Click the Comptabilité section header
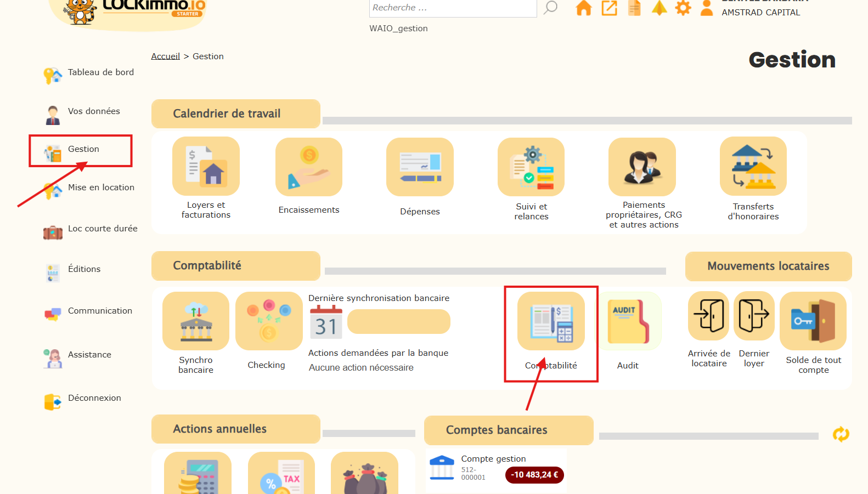This screenshot has height=494, width=868. [236, 265]
